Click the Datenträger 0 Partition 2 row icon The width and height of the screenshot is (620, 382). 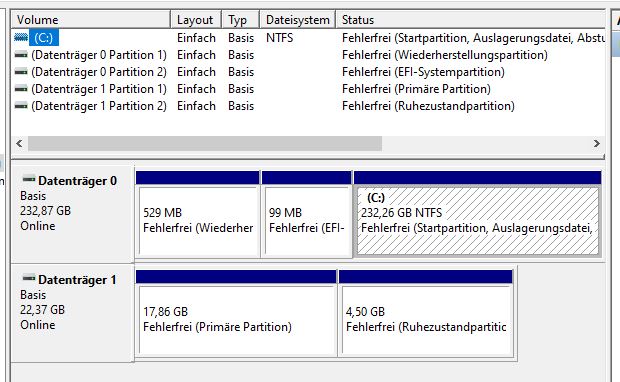pos(21,72)
